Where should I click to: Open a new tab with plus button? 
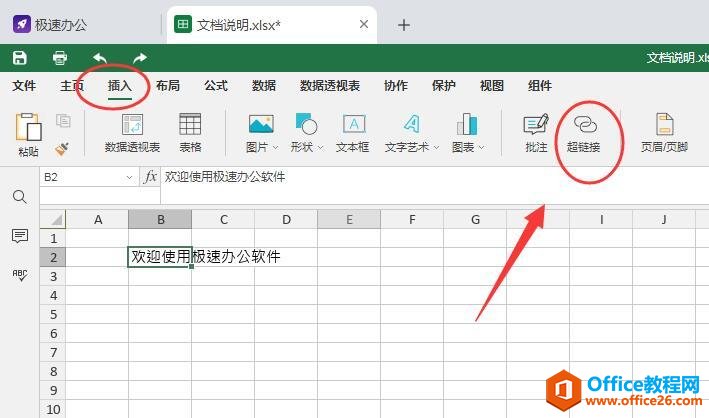[404, 25]
